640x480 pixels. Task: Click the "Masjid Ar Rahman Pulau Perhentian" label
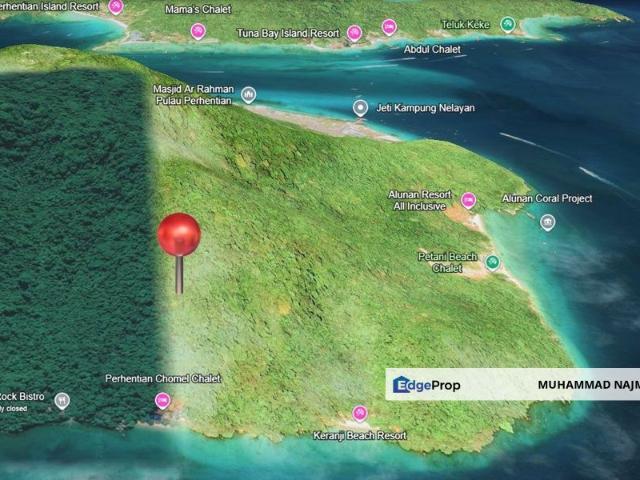click(194, 95)
